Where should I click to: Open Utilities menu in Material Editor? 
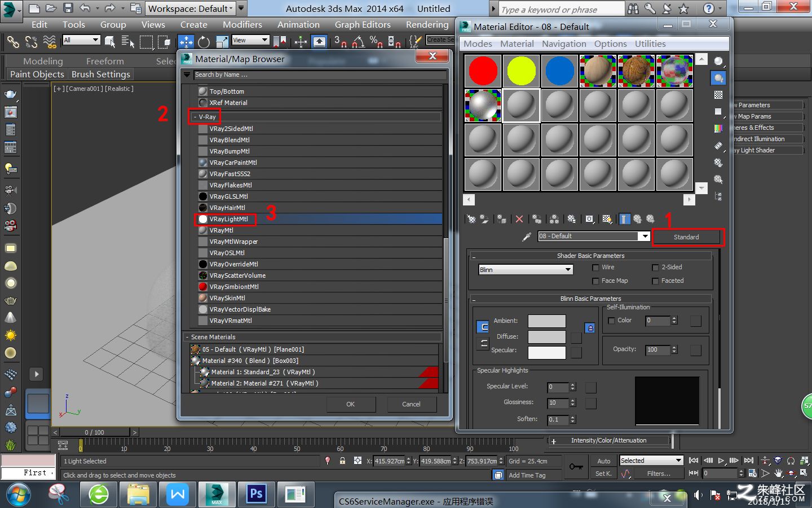(x=650, y=44)
